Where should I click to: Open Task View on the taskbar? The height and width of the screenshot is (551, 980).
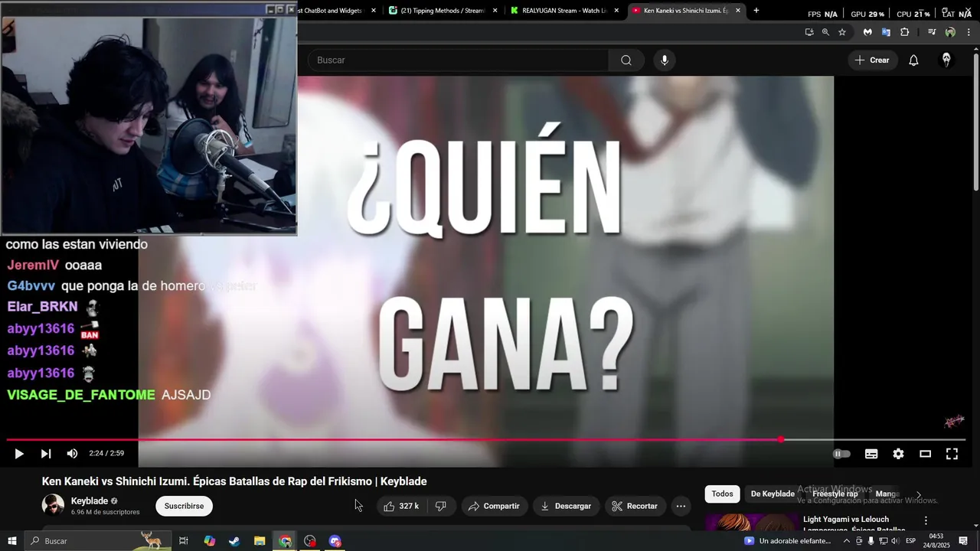[x=184, y=541]
